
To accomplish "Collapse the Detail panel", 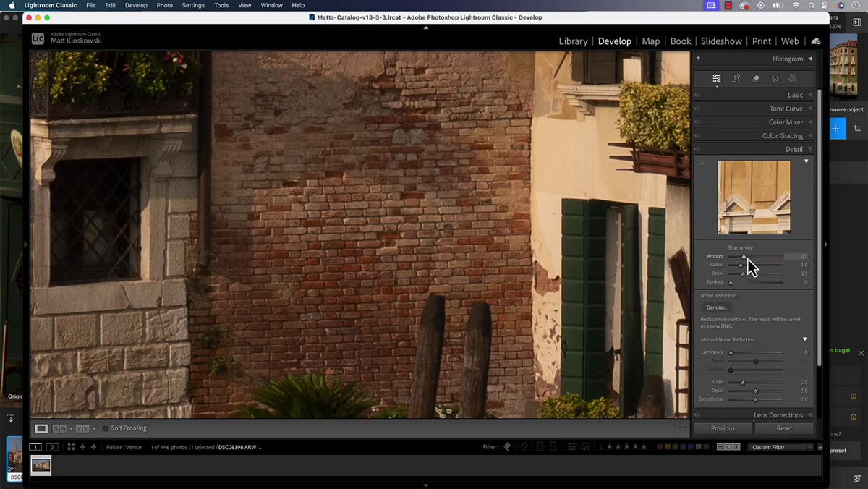I will pyautogui.click(x=810, y=149).
